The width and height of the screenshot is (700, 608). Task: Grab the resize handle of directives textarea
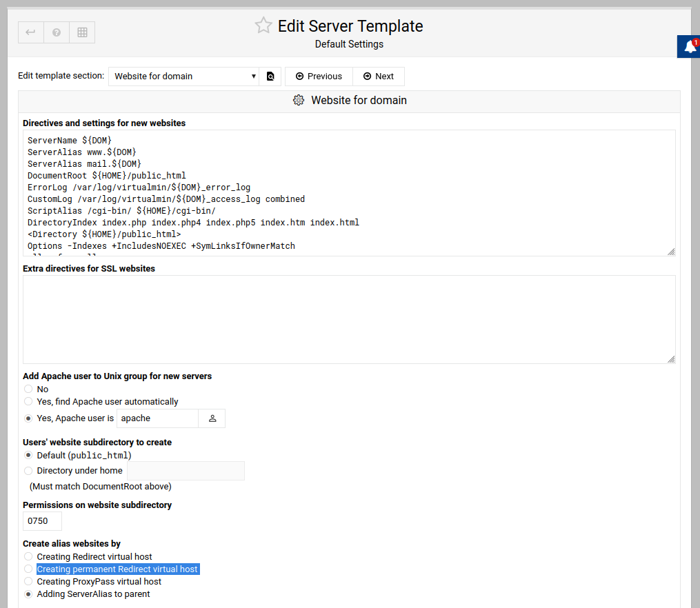point(671,252)
